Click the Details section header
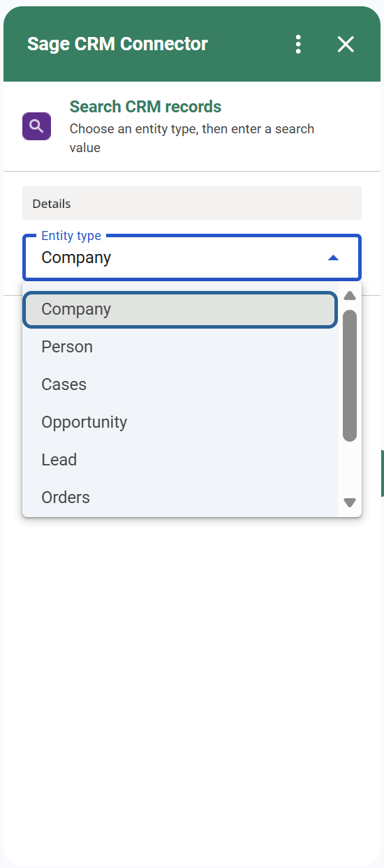The image size is (384, 868). pyautogui.click(x=192, y=203)
